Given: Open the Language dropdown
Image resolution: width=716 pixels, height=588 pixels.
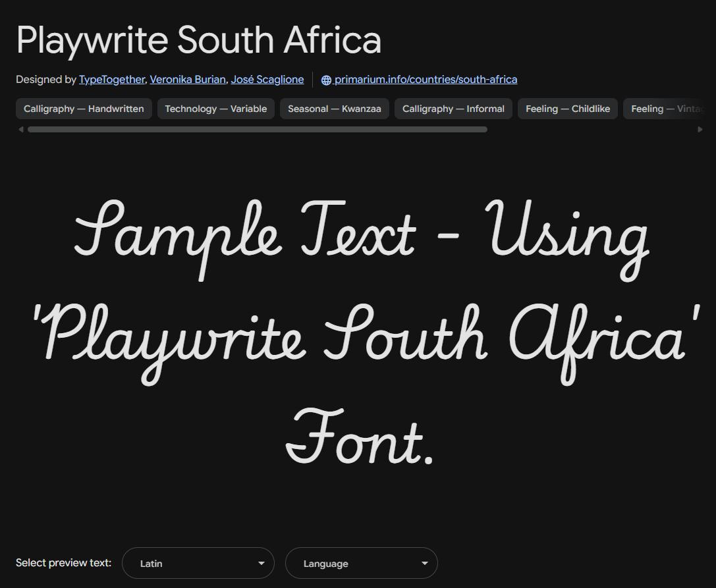Looking at the screenshot, I should pos(362,563).
